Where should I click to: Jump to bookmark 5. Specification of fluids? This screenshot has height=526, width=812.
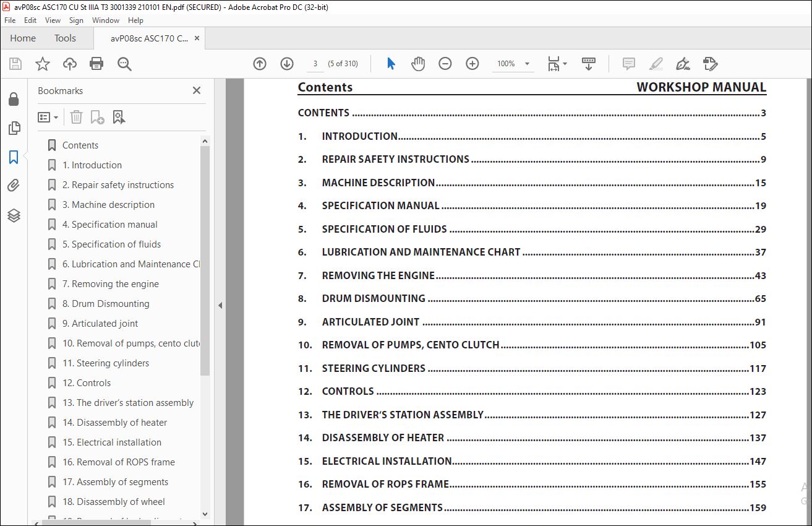[111, 244]
